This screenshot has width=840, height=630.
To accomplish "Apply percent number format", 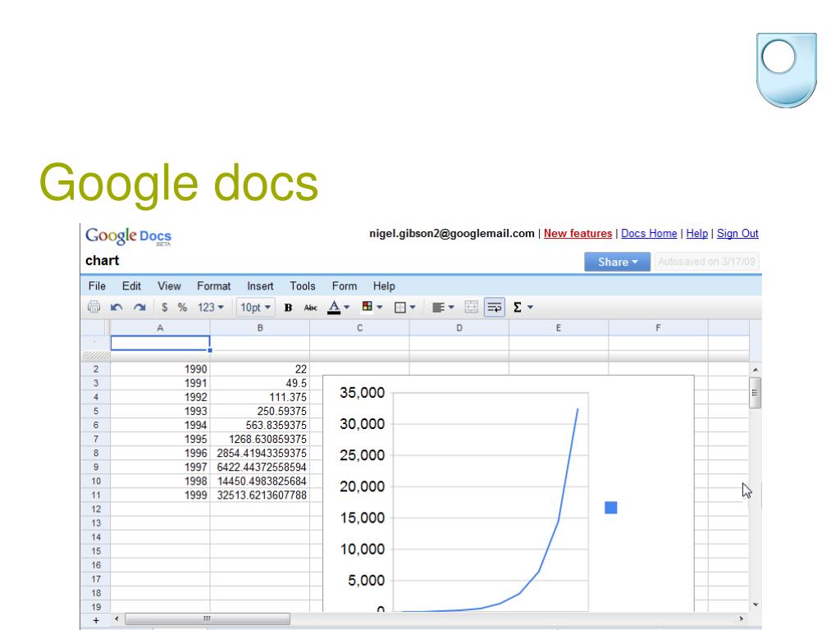I will tap(182, 307).
